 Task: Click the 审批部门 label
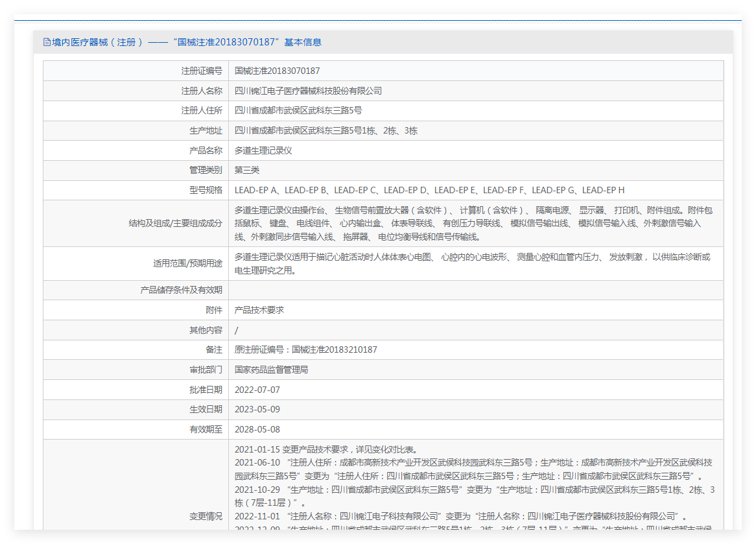click(x=206, y=370)
